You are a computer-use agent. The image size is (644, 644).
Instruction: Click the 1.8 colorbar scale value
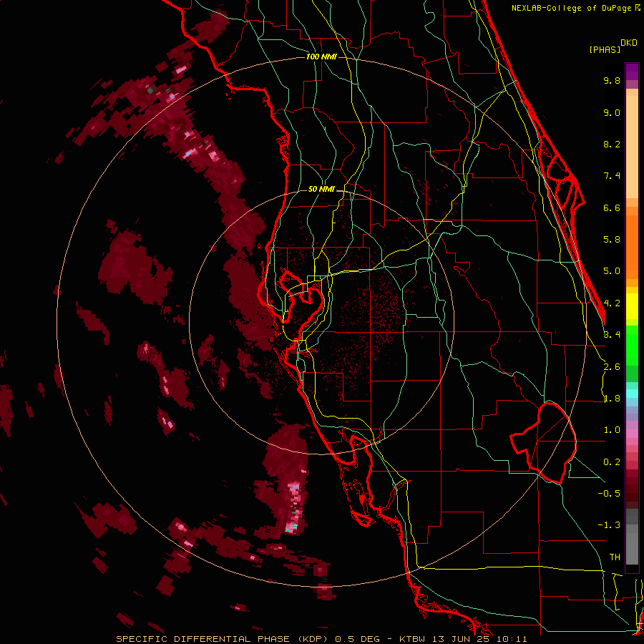pos(612,399)
